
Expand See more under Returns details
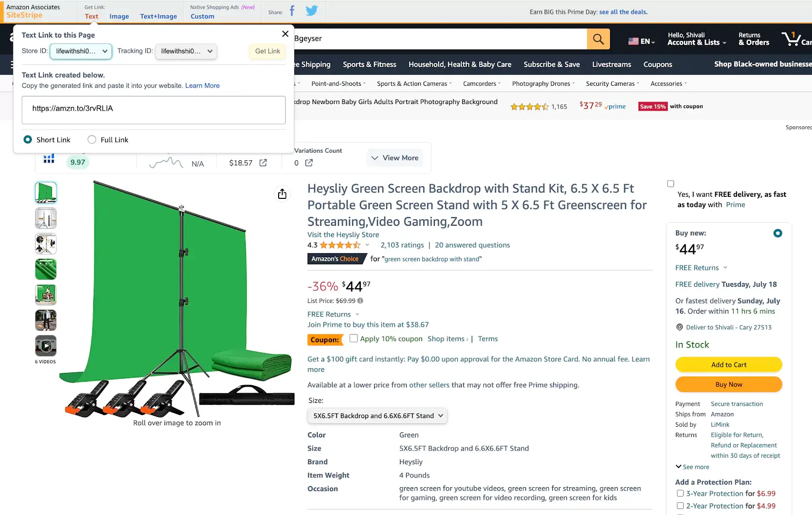(692, 466)
